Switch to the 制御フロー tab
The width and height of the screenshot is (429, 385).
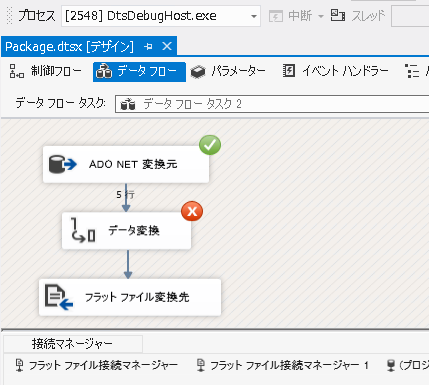point(45,71)
